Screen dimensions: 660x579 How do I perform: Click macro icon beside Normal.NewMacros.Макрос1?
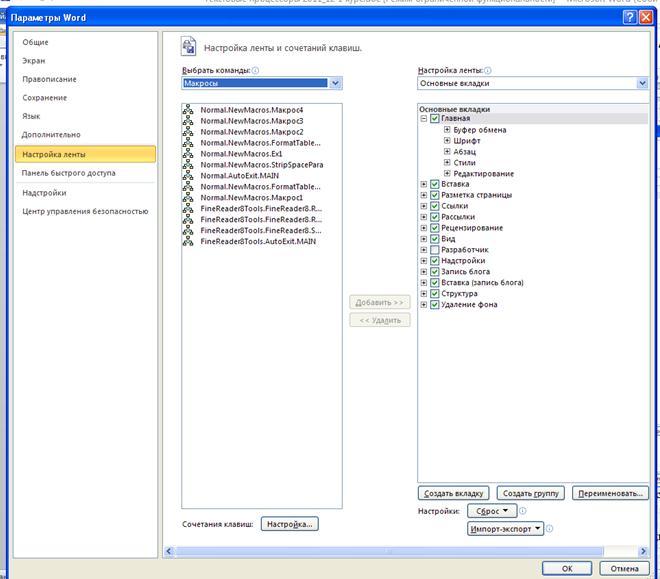[188, 197]
